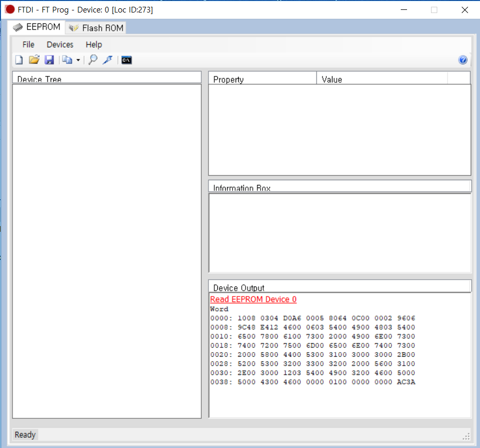Click the 0010: row address label
Viewport: 480px width, 448px height.
coord(221,337)
